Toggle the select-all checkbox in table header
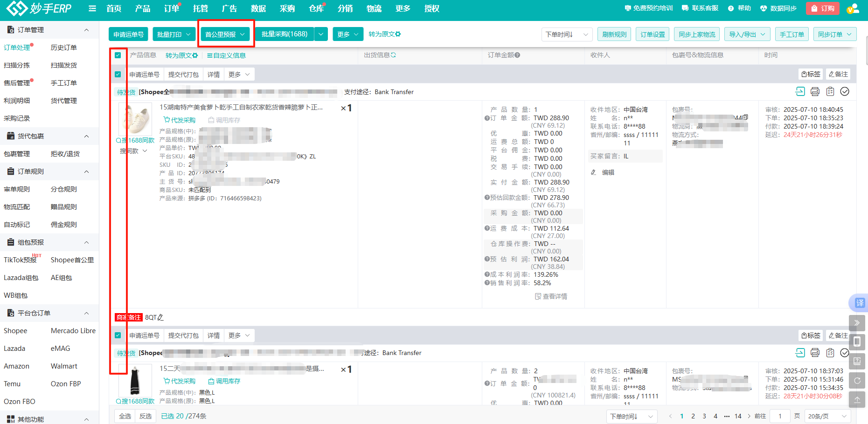Image resolution: width=868 pixels, height=424 pixels. [118, 55]
